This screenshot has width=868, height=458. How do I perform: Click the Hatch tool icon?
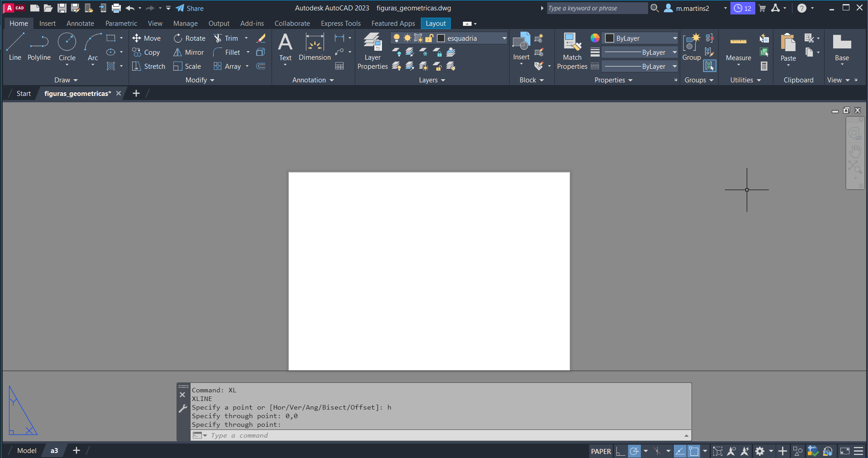(111, 66)
